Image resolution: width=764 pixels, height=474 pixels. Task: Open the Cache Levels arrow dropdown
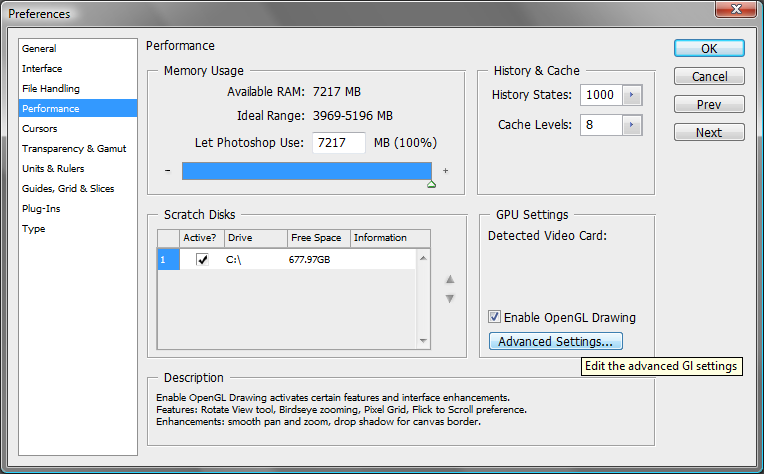pos(632,125)
